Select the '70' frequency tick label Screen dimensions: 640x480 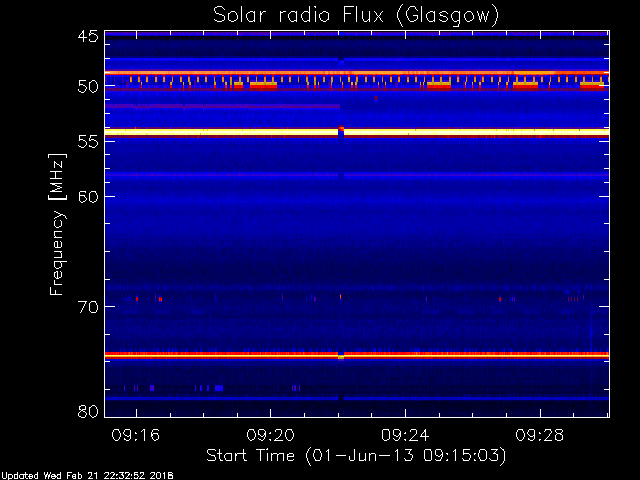click(x=88, y=307)
